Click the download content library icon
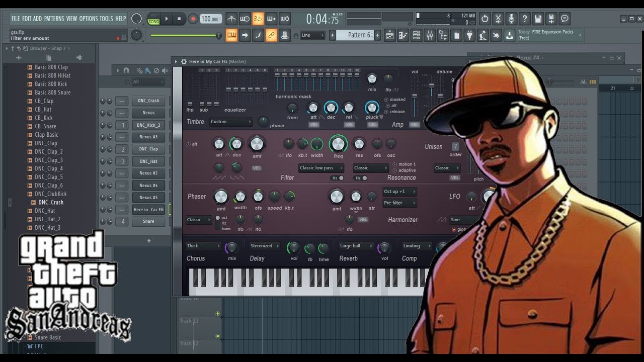Screen dimensions: 644x362 (509, 35)
